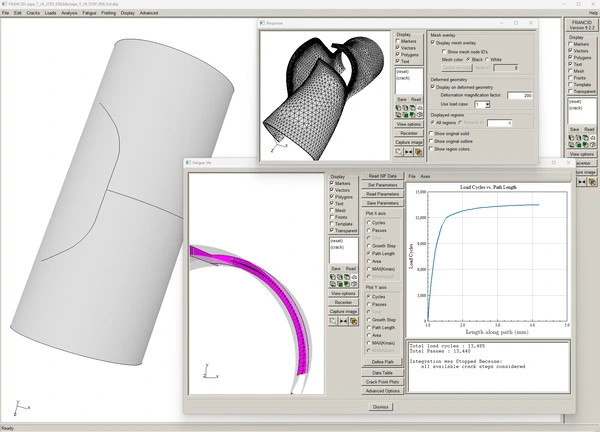Image resolution: width=600 pixels, height=432 pixels.
Task: Click the Read SIF Data button
Action: (382, 176)
